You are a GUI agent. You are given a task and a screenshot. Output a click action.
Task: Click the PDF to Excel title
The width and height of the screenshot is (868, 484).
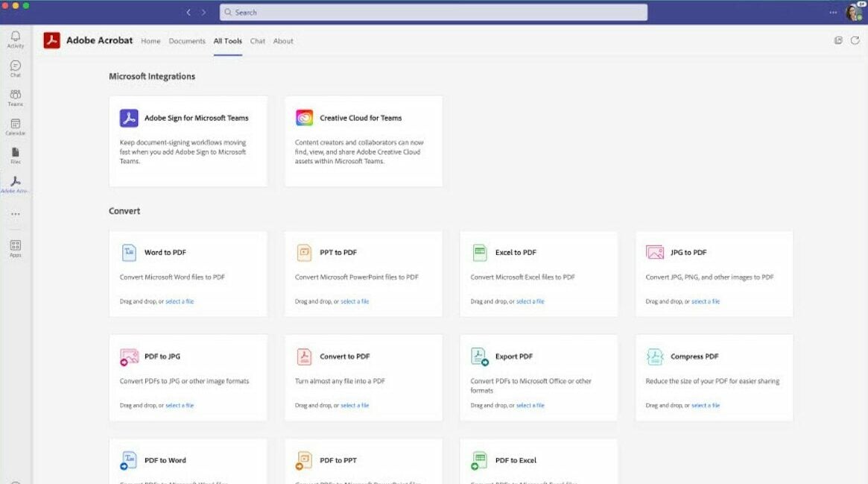pyautogui.click(x=516, y=460)
